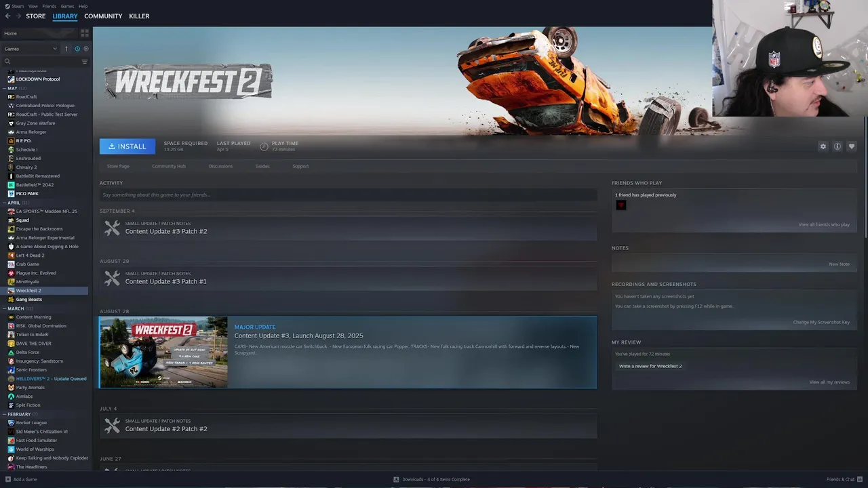Screen dimensions: 868x488
Task: Go back with the navigation arrow
Action: coord(8,16)
